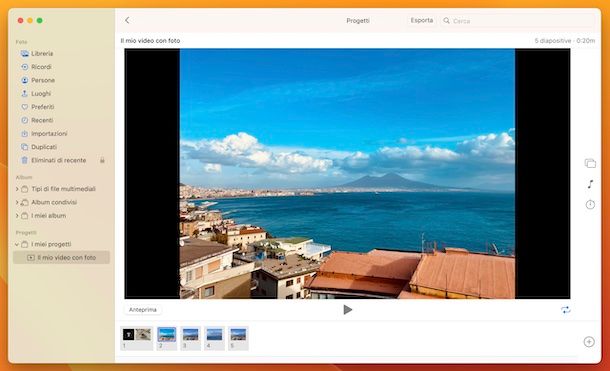Screen dimensions: 610x371
Task: Click the Anteprima button
Action: click(143, 310)
